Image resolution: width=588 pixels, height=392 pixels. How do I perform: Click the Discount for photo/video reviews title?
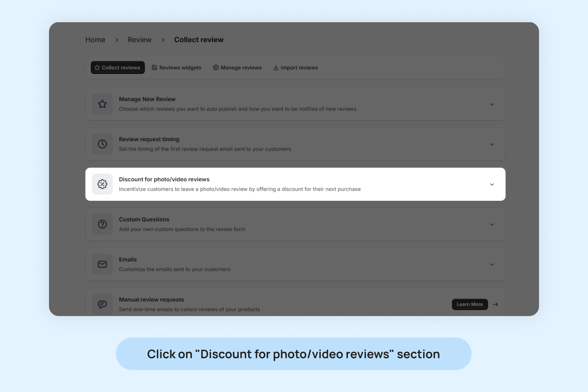click(x=164, y=179)
